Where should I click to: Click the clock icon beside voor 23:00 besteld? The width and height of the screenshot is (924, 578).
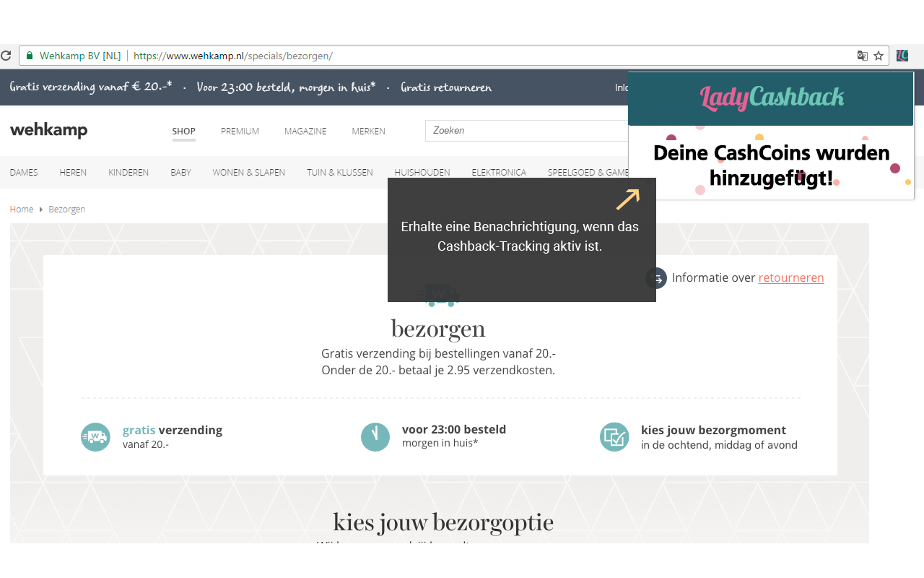tap(375, 437)
